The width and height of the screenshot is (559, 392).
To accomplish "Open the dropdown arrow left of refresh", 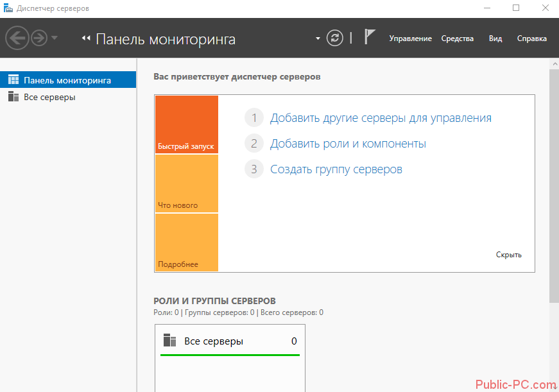I will [x=318, y=38].
